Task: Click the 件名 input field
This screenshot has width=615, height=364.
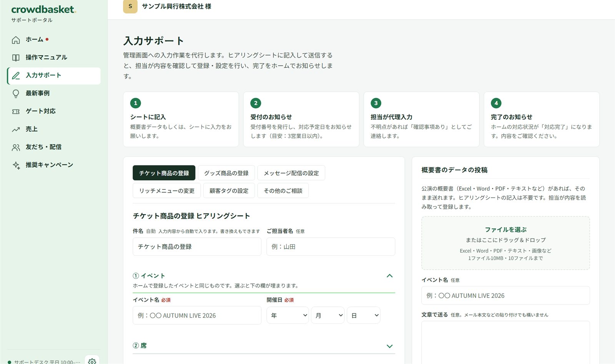Action: [197, 247]
